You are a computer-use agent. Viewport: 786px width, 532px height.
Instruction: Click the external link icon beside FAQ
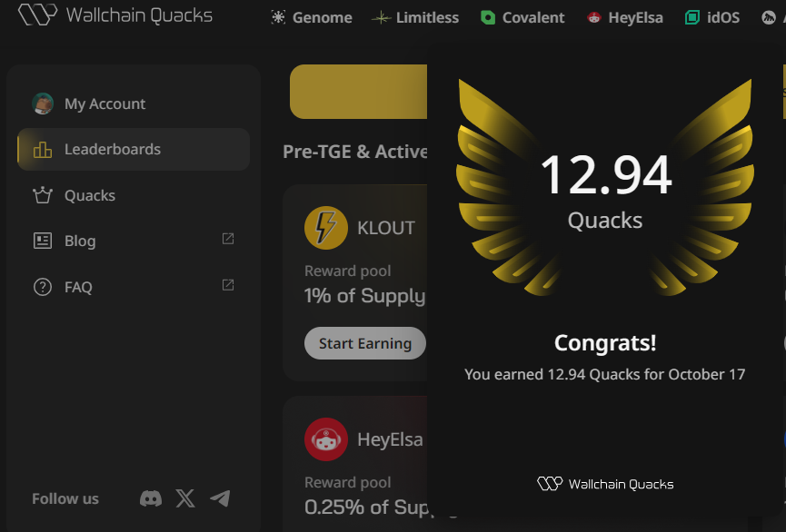(x=228, y=285)
